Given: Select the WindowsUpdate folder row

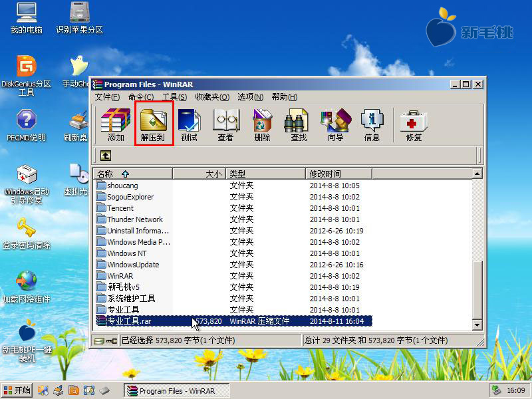Looking at the screenshot, I should 233,265.
